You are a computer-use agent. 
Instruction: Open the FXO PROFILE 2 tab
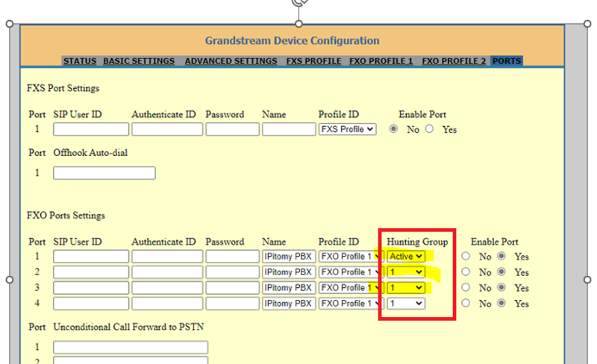tap(454, 61)
